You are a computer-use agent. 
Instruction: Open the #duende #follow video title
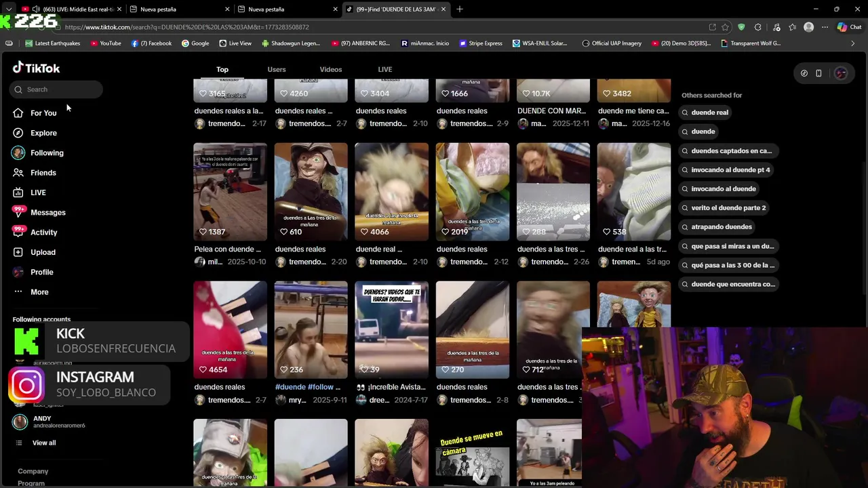click(308, 387)
